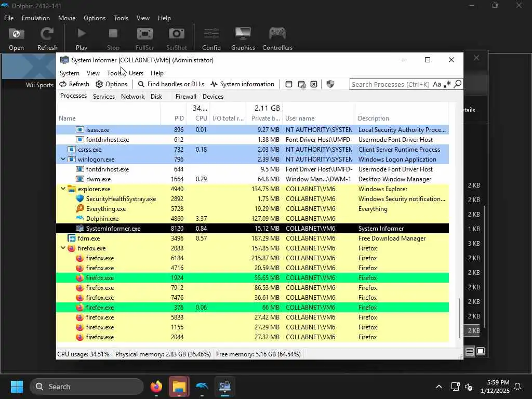The image size is (532, 399).
Task: Select firefox.exe with PID 1924
Action: tap(252, 277)
